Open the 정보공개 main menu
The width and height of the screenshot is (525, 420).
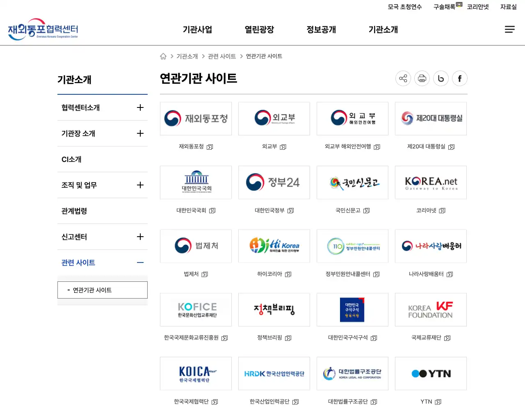(x=321, y=30)
